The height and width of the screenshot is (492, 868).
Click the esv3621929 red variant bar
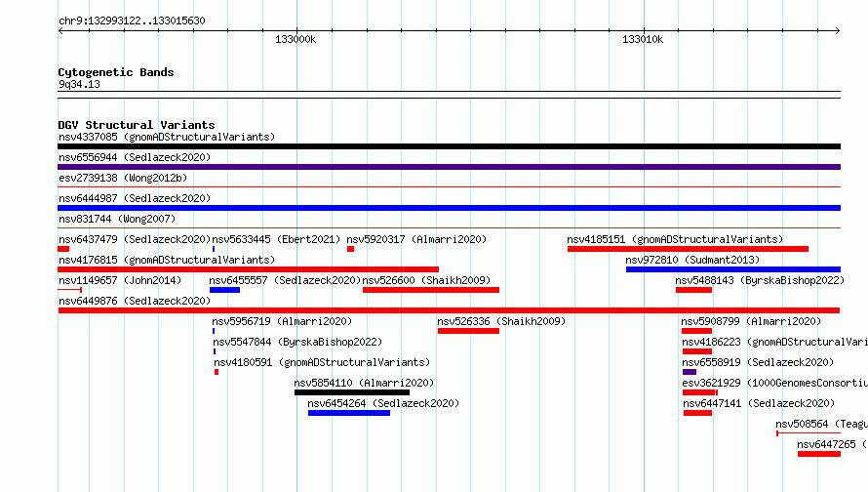700,392
